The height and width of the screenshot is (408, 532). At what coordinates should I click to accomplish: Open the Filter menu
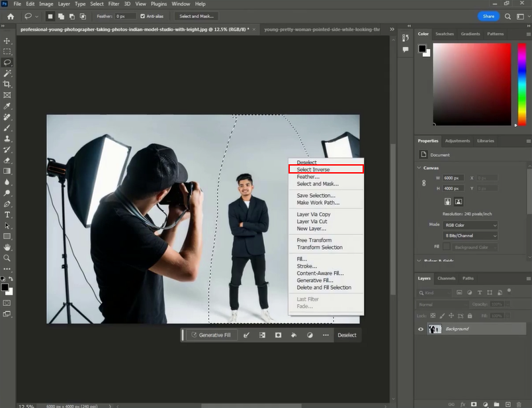click(114, 4)
